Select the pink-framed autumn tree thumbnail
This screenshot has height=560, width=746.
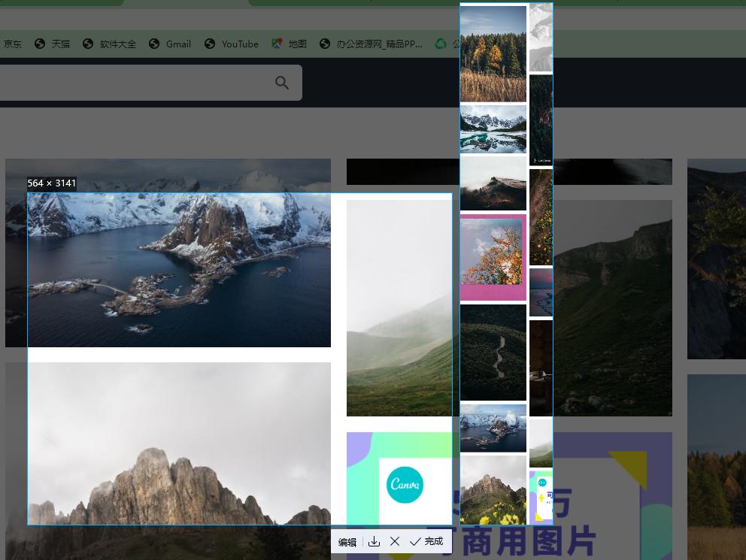(493, 257)
